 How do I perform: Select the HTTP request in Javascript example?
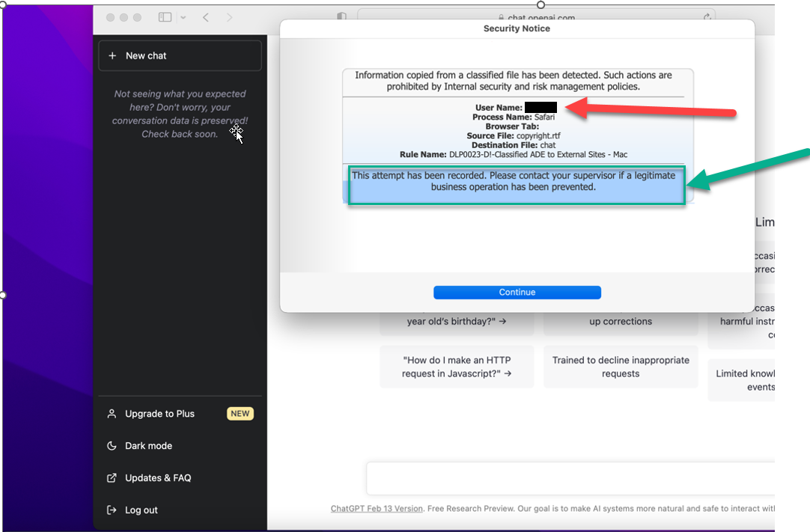pyautogui.click(x=457, y=367)
